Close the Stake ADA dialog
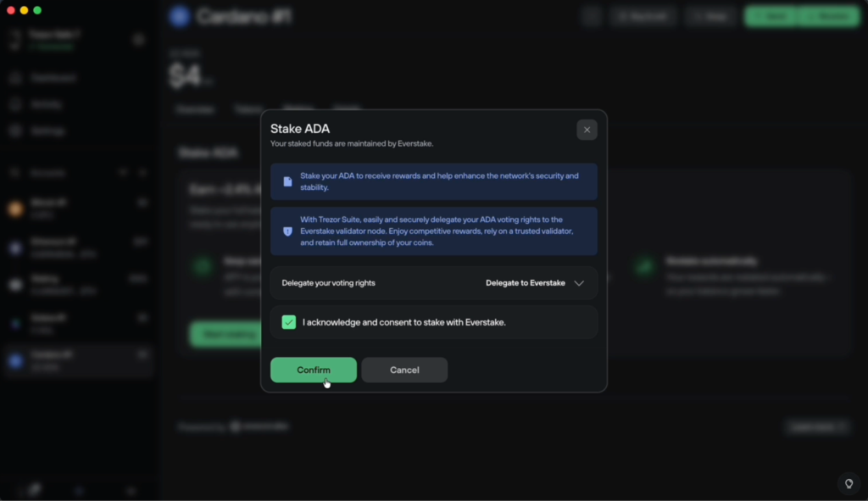This screenshot has width=868, height=501. [x=587, y=130]
